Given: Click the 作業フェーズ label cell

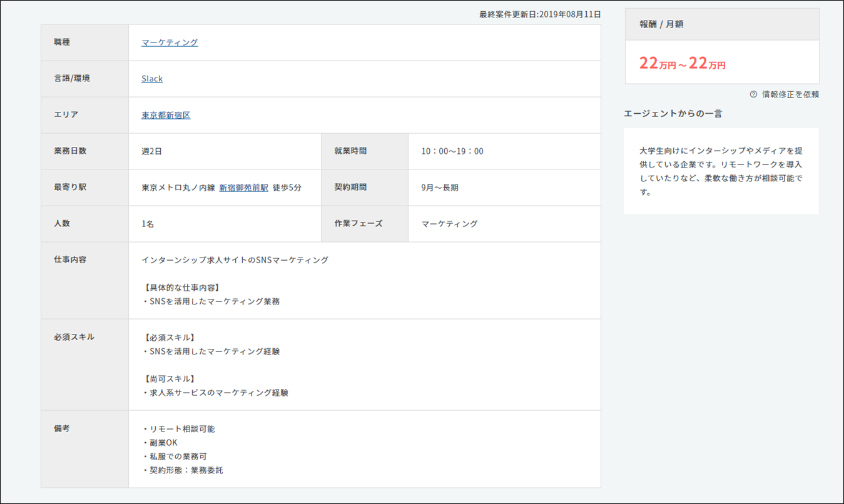Looking at the screenshot, I should click(358, 224).
